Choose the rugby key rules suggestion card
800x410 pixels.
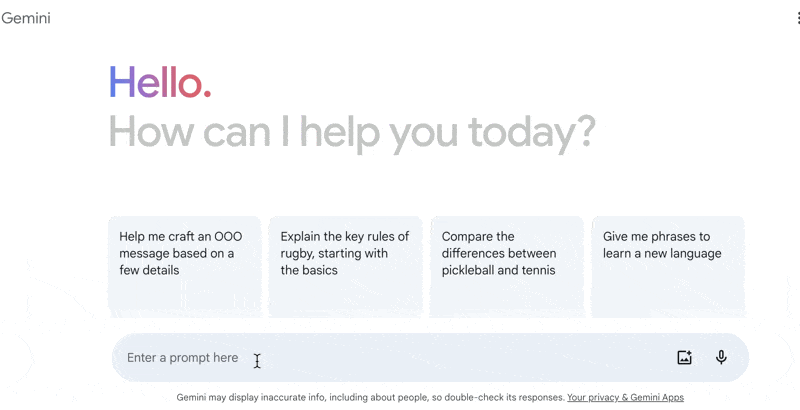click(345, 267)
